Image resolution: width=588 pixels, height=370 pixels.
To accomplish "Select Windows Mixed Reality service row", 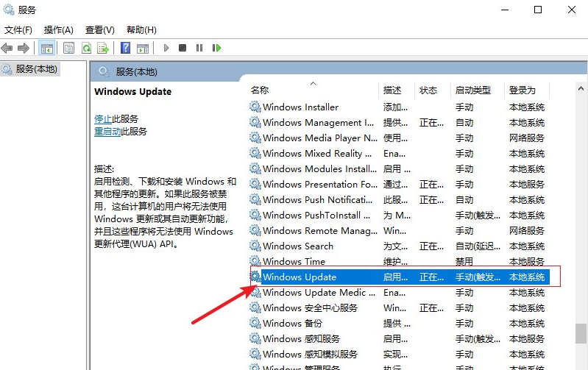I will (x=399, y=154).
